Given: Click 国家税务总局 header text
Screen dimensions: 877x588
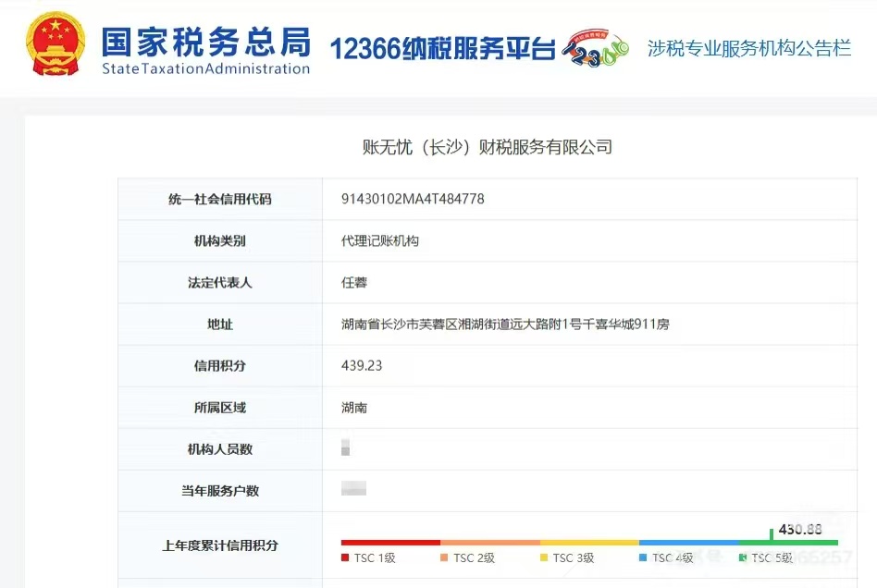Looking at the screenshot, I should click(205, 41).
